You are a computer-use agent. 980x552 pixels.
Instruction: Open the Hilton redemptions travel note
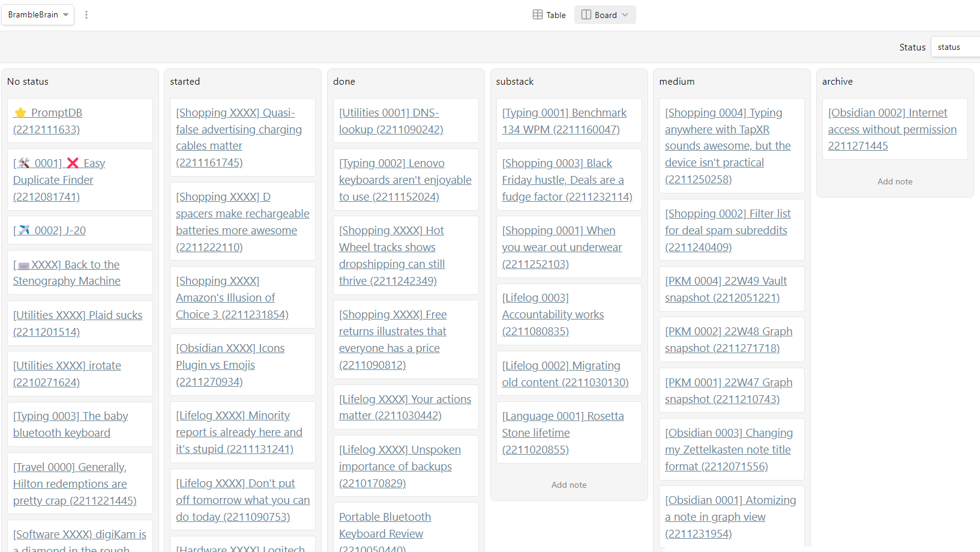(x=75, y=484)
